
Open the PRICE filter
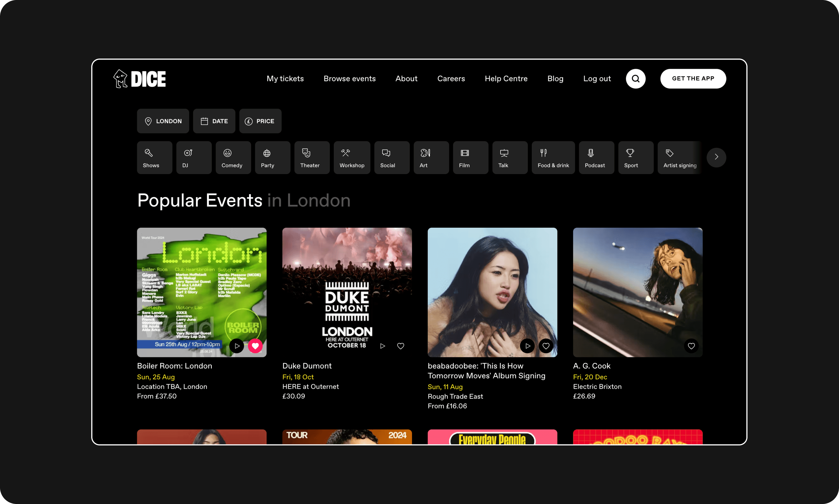(260, 121)
